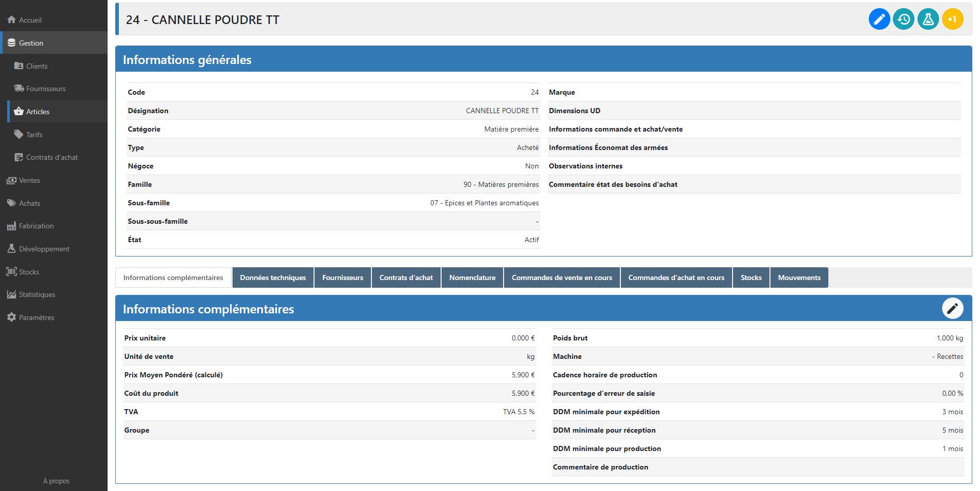The width and height of the screenshot is (980, 491).
Task: Click Prix Moyen Pondéré value 5,900 €
Action: [x=523, y=375]
